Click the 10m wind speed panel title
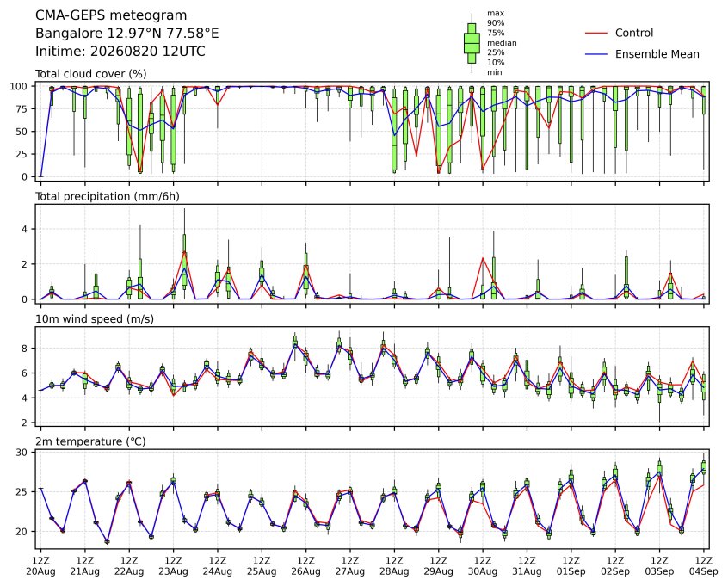Screen dimensions: 728x586 [x=95, y=319]
